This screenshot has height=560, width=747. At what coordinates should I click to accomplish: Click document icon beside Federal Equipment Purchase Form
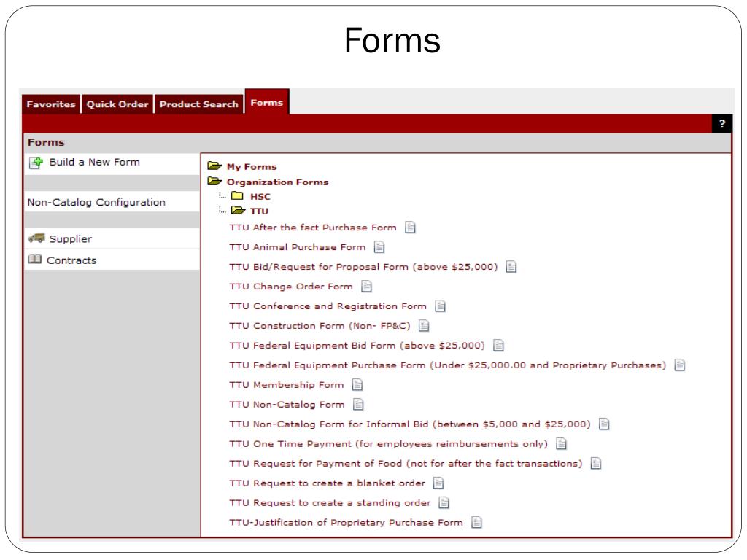click(x=680, y=365)
